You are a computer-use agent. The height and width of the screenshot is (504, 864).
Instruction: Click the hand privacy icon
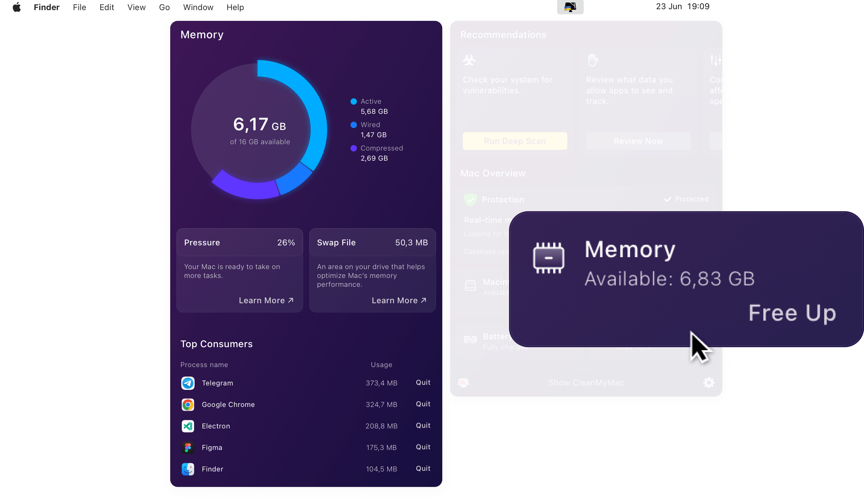point(593,60)
